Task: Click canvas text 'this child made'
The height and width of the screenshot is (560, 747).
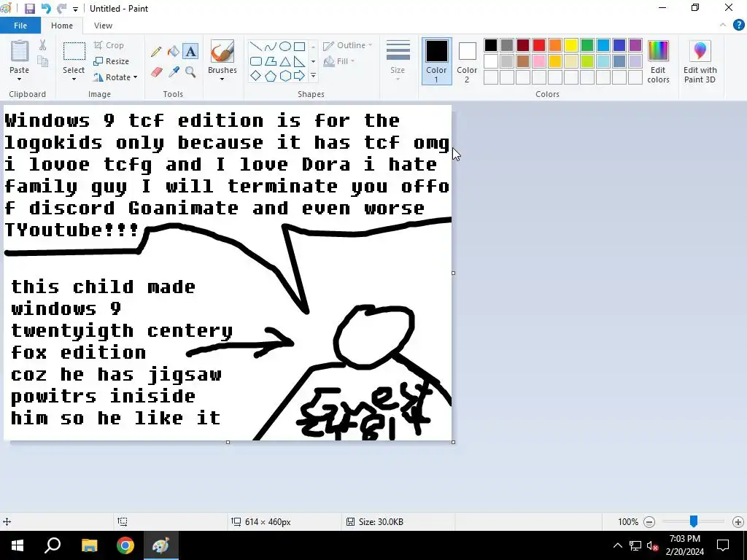Action: (103, 287)
